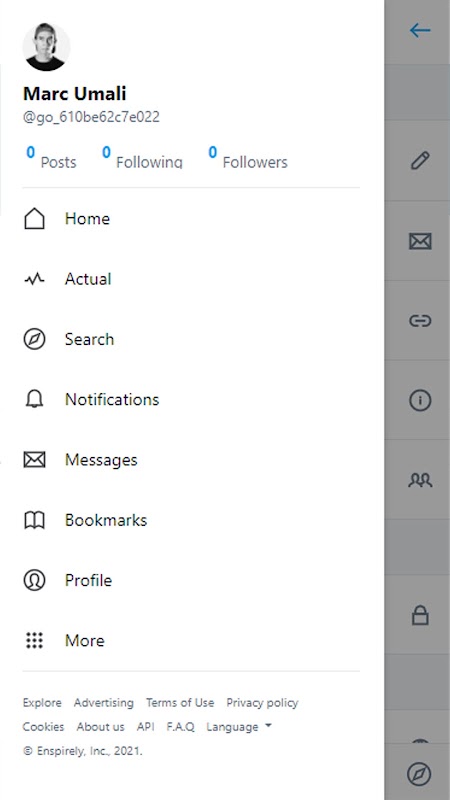Click the chain link icon
Image resolution: width=450 pixels, height=800 pixels.
420,320
